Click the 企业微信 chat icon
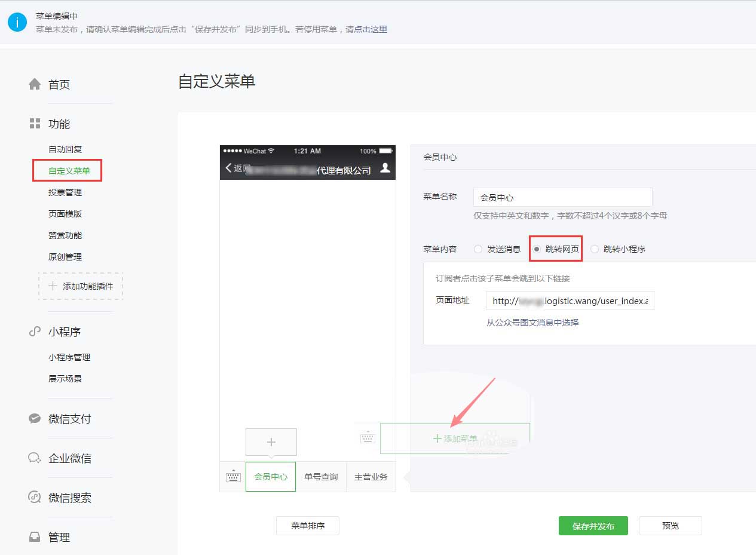 (x=35, y=458)
